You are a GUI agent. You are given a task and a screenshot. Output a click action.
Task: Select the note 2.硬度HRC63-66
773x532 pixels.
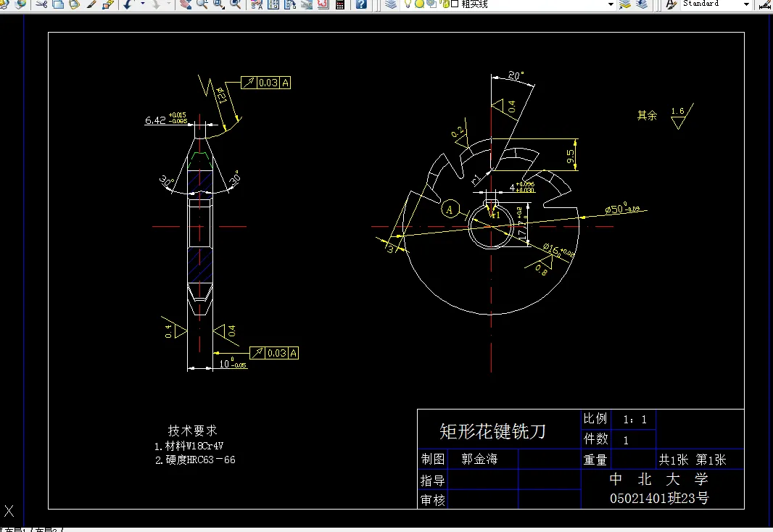(195, 460)
